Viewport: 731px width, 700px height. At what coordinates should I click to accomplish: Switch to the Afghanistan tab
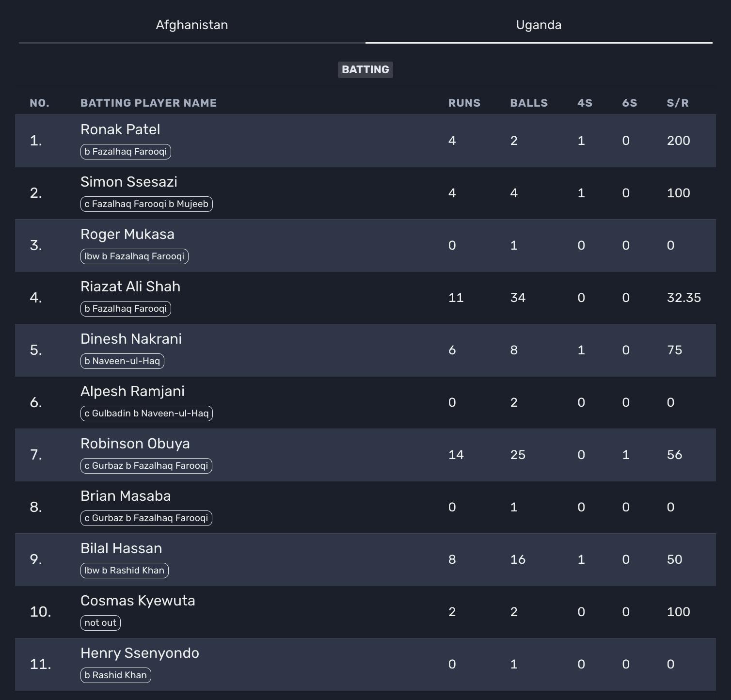[192, 25]
